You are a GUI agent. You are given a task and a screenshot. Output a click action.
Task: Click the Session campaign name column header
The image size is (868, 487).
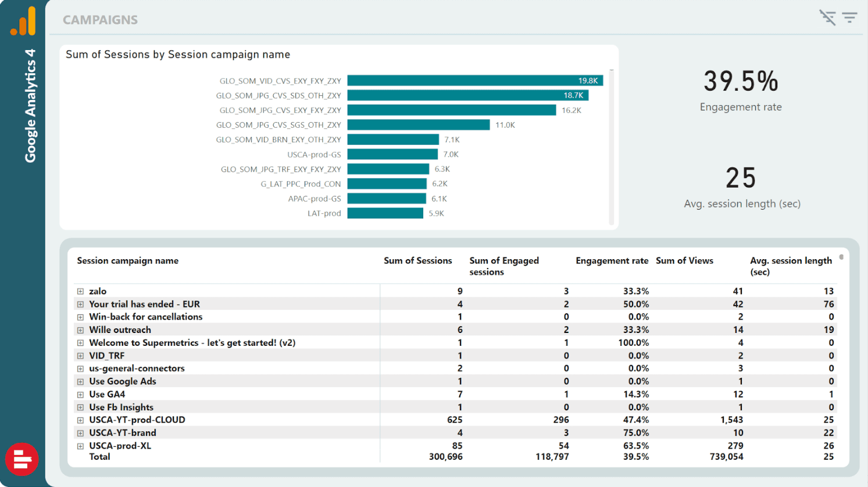pos(127,261)
